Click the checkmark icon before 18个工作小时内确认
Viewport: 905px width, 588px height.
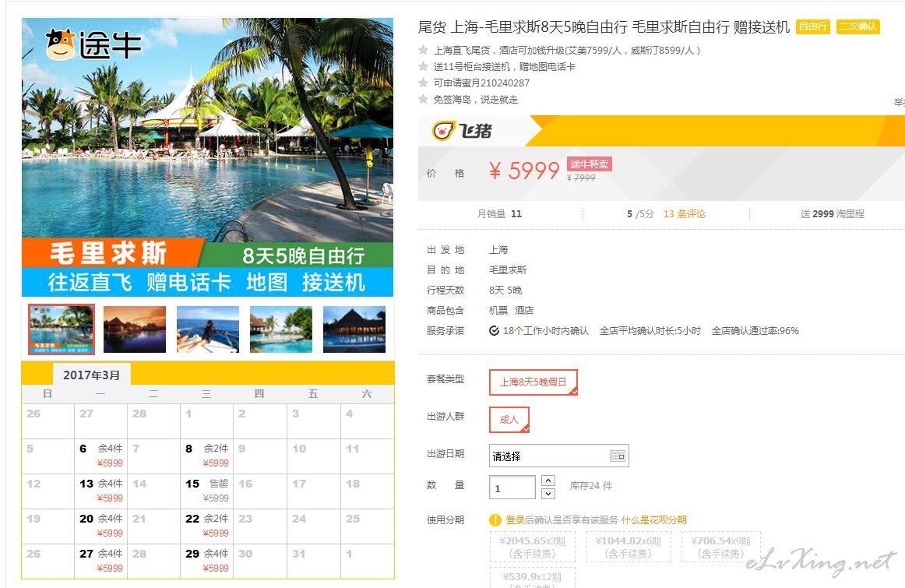494,331
